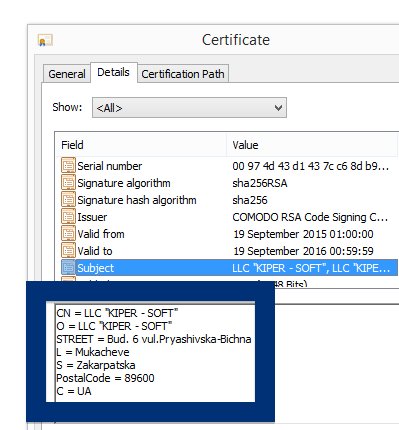Click the PostalCode = 89600 line
399x430 pixels.
(x=105, y=378)
